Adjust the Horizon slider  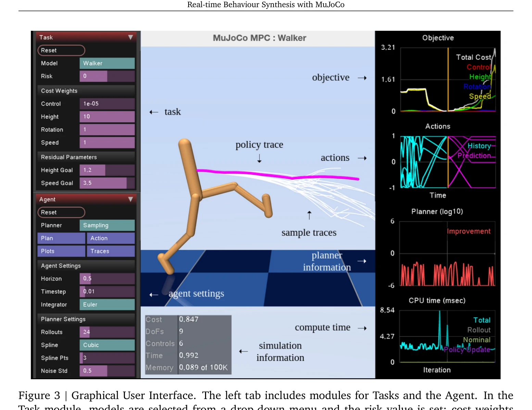tap(107, 279)
